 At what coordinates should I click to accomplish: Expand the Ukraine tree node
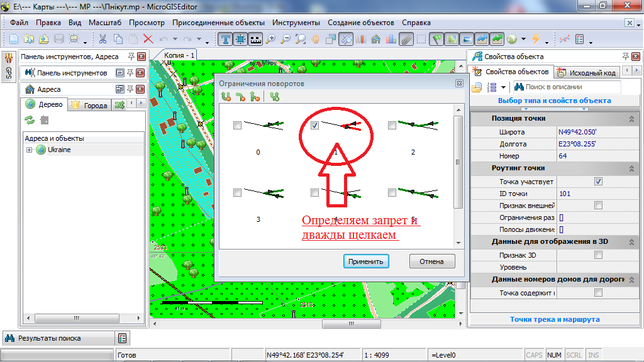pyautogui.click(x=29, y=150)
